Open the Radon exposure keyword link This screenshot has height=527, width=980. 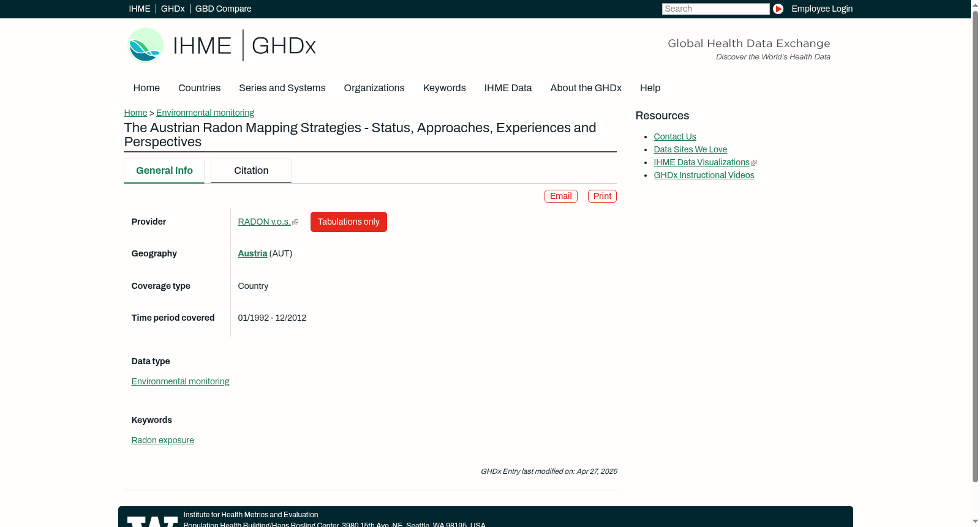pos(162,440)
